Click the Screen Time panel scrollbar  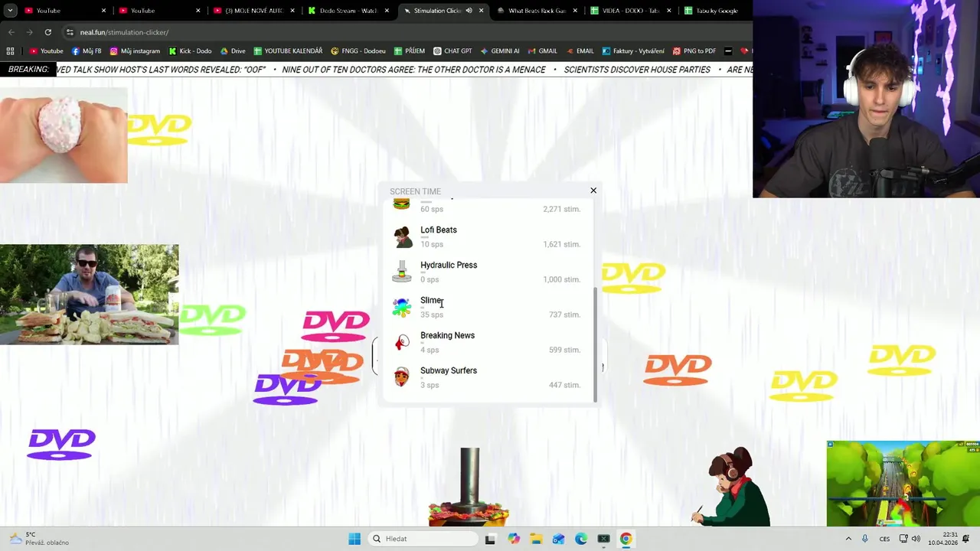point(595,344)
